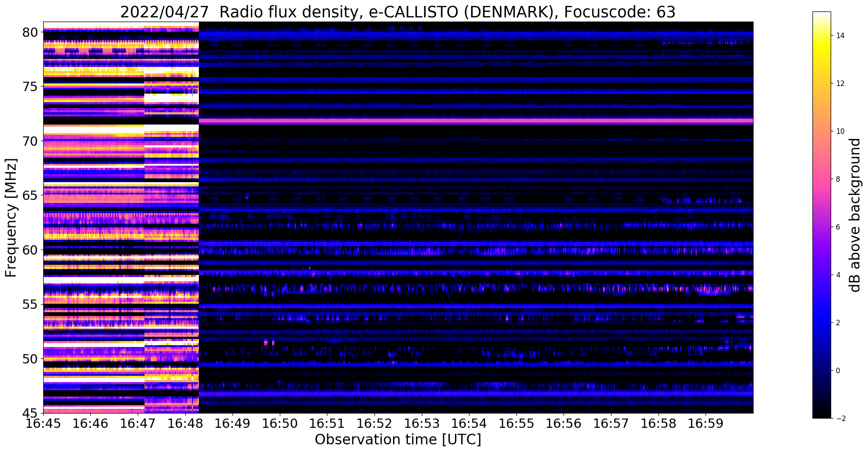The height and width of the screenshot is (452, 868).
Task: Click the plot title text mentioning e-CALLISTO (DENMARK)
Action: [x=397, y=11]
